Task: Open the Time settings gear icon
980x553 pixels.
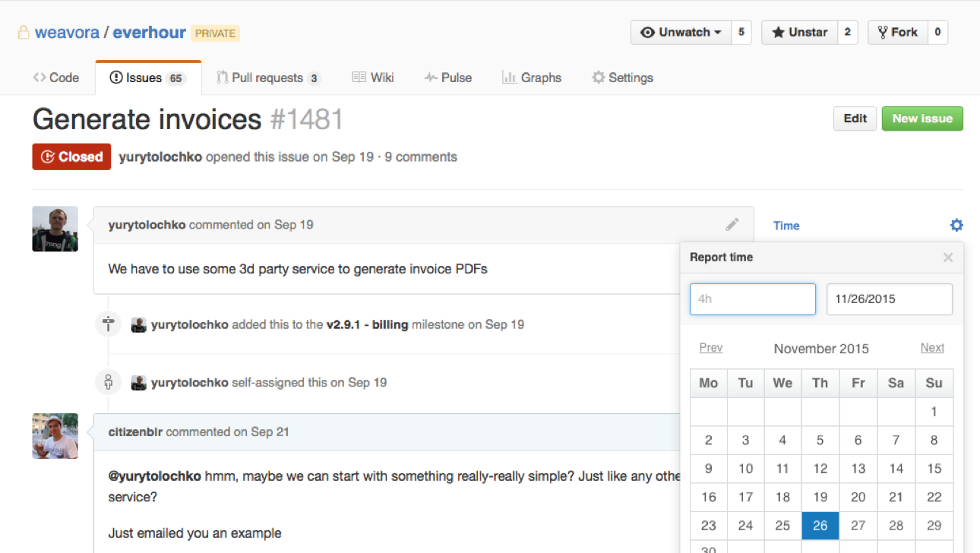Action: (956, 225)
